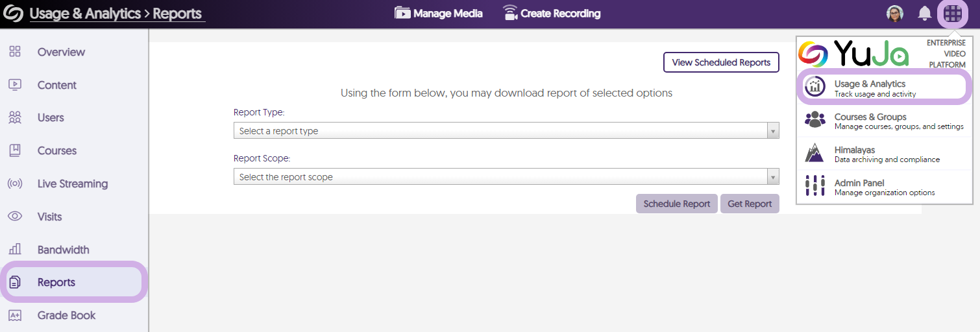The image size is (980, 332).
Task: Click the Admin Panel sliders icon
Action: (x=815, y=187)
